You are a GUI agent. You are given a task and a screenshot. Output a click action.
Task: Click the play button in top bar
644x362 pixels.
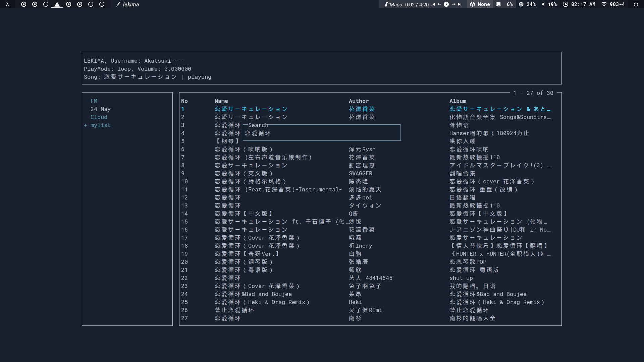point(446,4)
